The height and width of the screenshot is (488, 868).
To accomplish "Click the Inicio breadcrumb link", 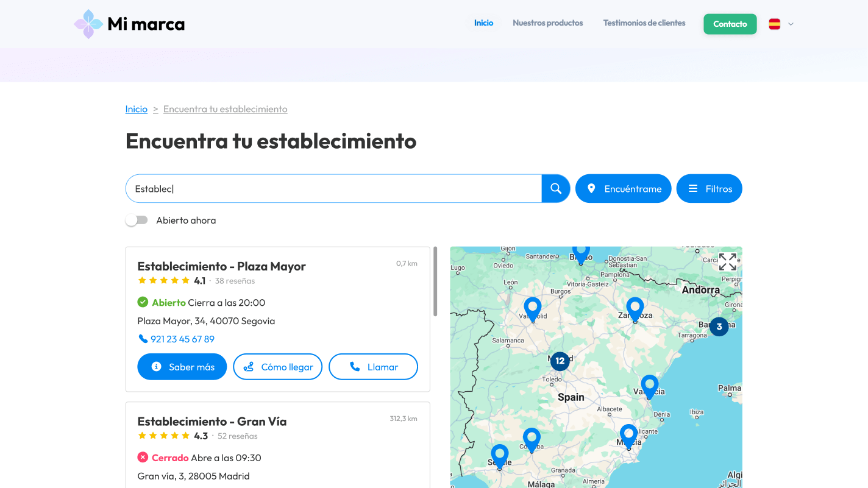I will (x=137, y=109).
